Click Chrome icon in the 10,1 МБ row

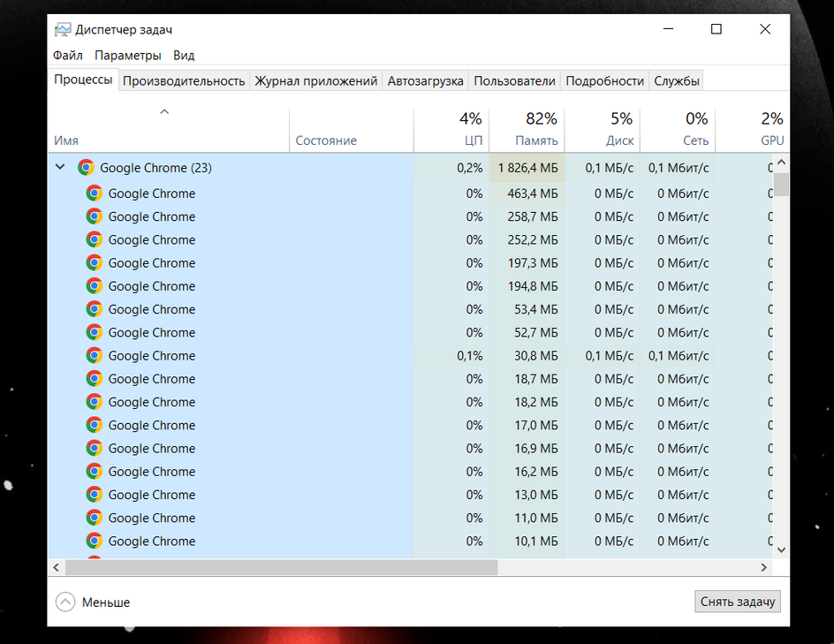click(95, 541)
